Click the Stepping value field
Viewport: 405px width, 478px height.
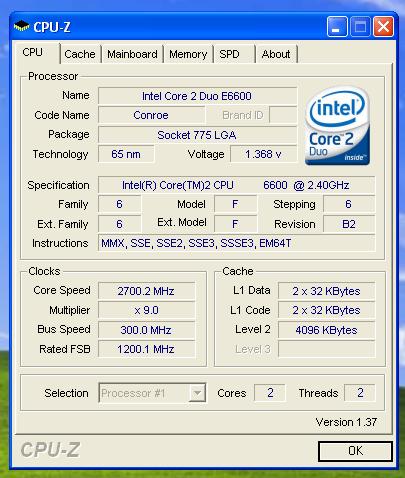349,204
